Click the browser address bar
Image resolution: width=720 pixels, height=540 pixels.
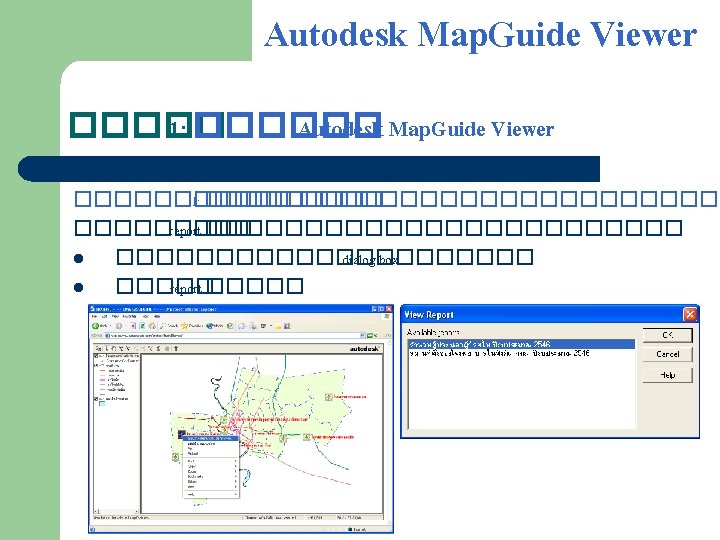(234, 336)
